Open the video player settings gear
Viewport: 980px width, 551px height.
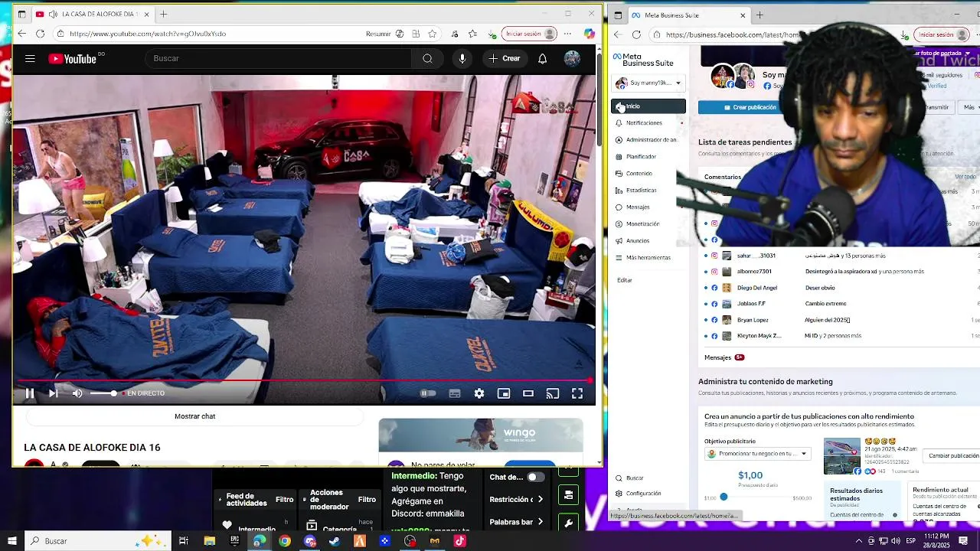tap(479, 393)
